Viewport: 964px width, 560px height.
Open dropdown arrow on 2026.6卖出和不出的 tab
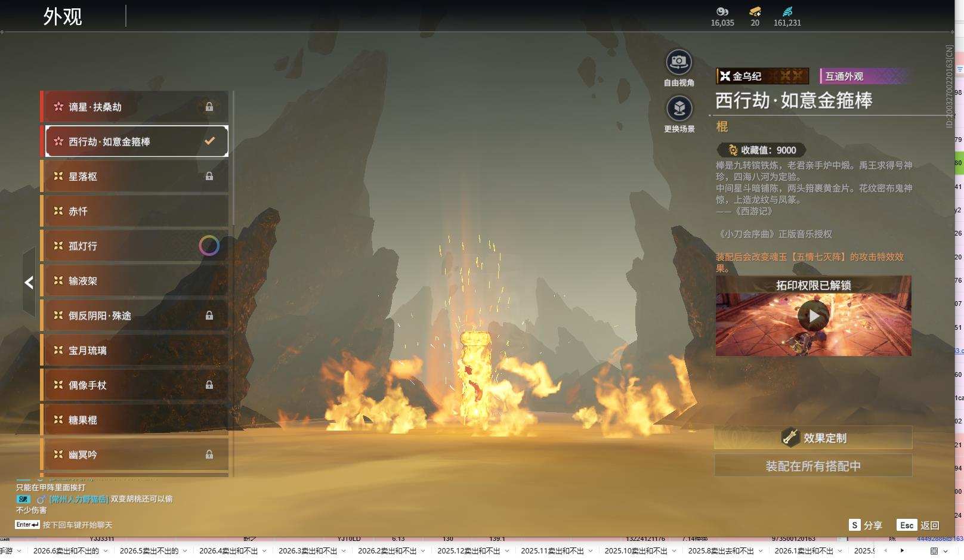[105, 550]
